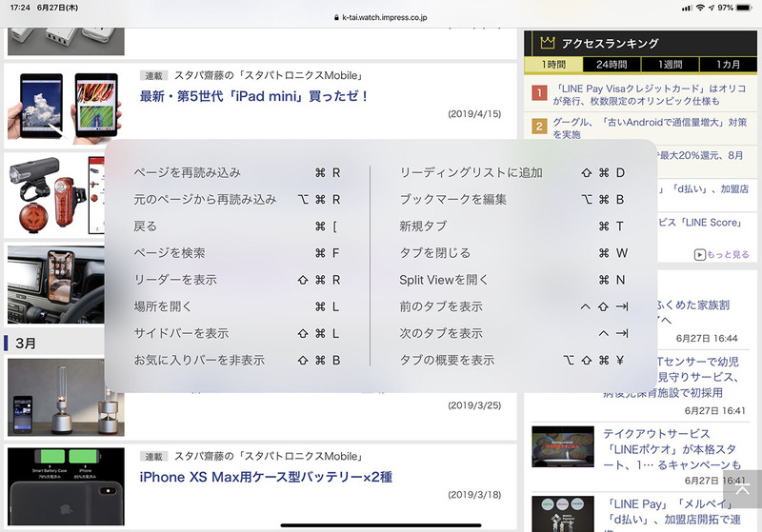The width and height of the screenshot is (762, 532).
Task: Select the 1週間 ranking tab
Action: 671,65
